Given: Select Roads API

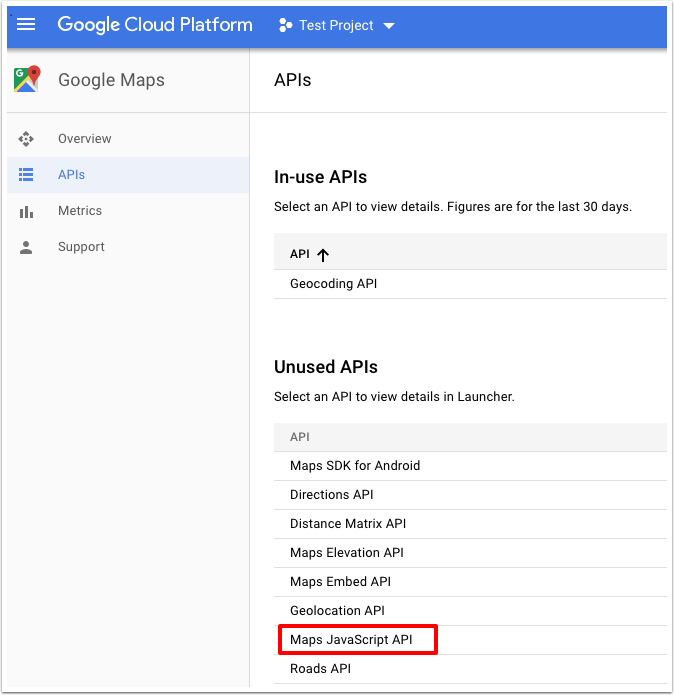Looking at the screenshot, I should [x=470, y=668].
